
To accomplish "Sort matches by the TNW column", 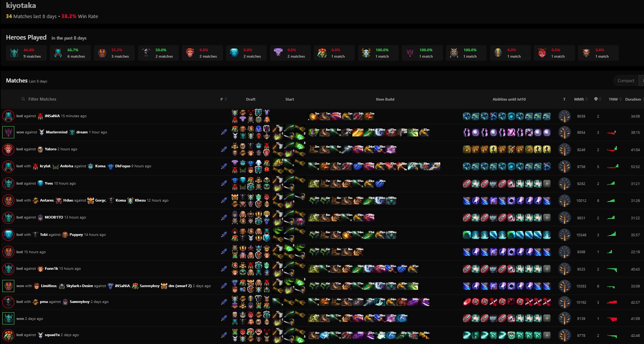I will click(x=615, y=99).
